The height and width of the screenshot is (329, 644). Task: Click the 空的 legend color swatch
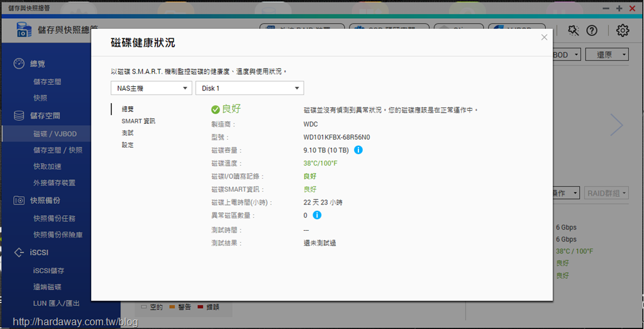[x=144, y=306]
